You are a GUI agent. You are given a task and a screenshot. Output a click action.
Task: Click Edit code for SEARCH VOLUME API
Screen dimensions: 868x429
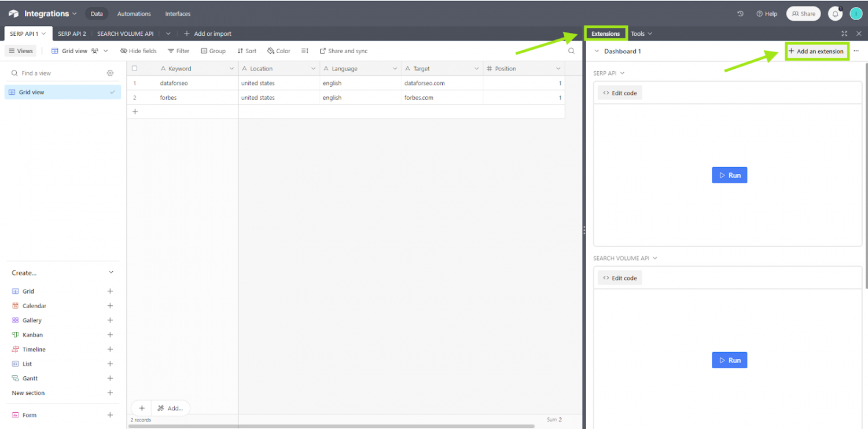pyautogui.click(x=620, y=278)
